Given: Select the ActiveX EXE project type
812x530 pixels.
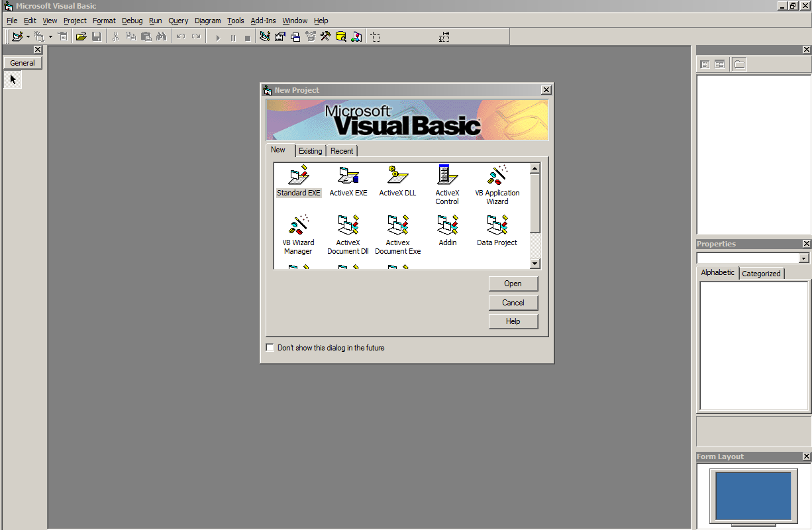Looking at the screenshot, I should pyautogui.click(x=348, y=182).
